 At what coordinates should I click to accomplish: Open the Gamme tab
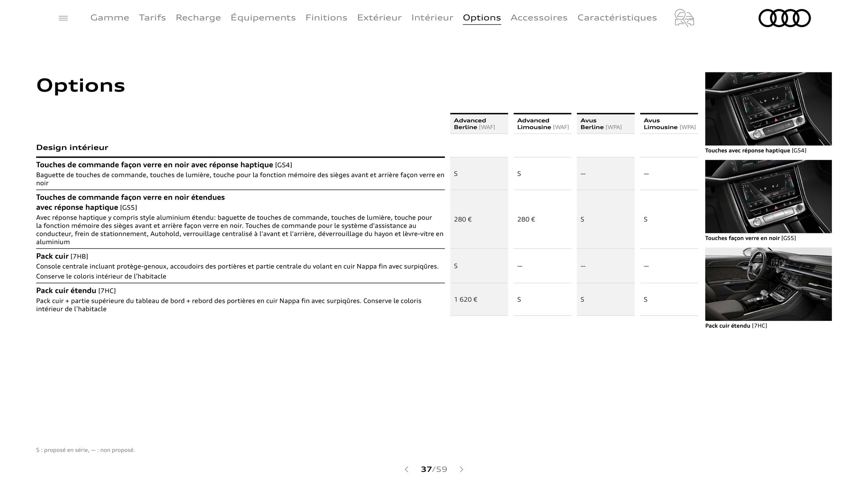109,17
